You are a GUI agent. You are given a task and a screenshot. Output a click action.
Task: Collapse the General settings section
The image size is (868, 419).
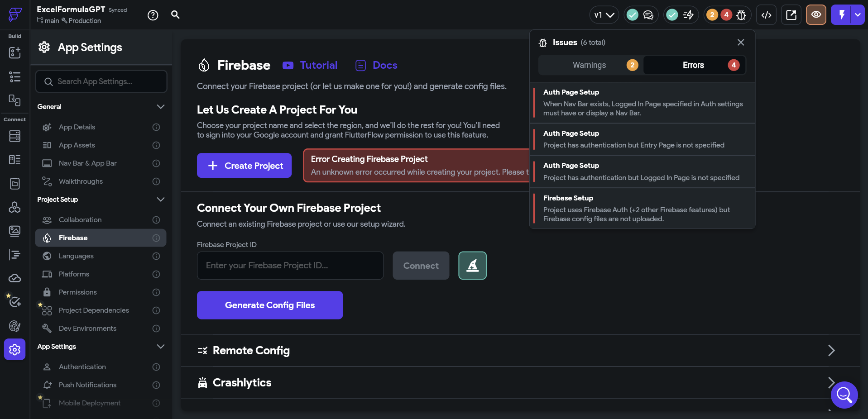(160, 107)
